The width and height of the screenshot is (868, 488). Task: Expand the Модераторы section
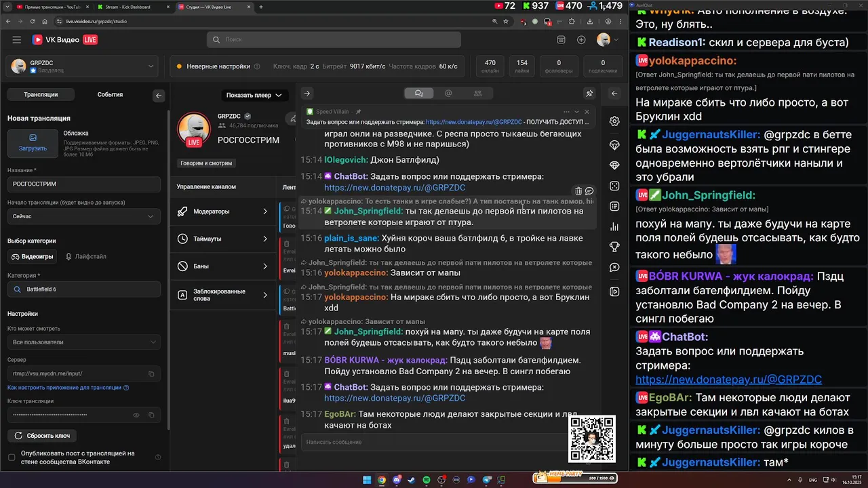(224, 211)
